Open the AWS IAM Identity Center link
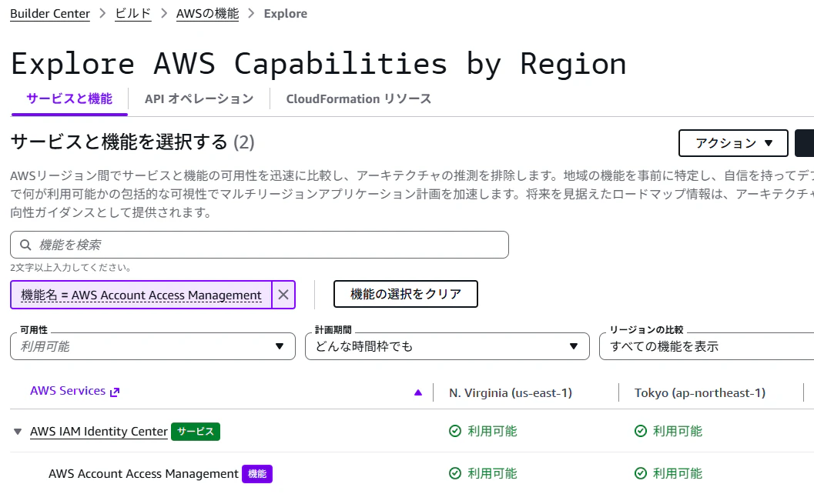 click(x=99, y=432)
